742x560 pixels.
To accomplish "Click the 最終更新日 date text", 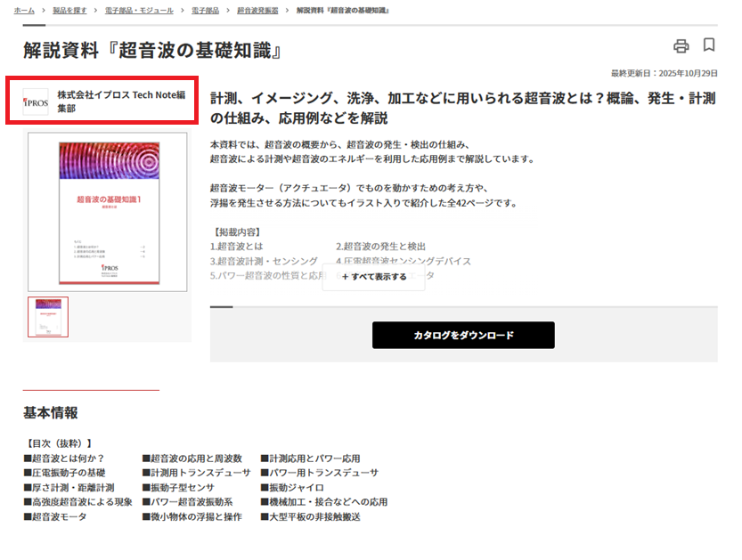I will [664, 73].
